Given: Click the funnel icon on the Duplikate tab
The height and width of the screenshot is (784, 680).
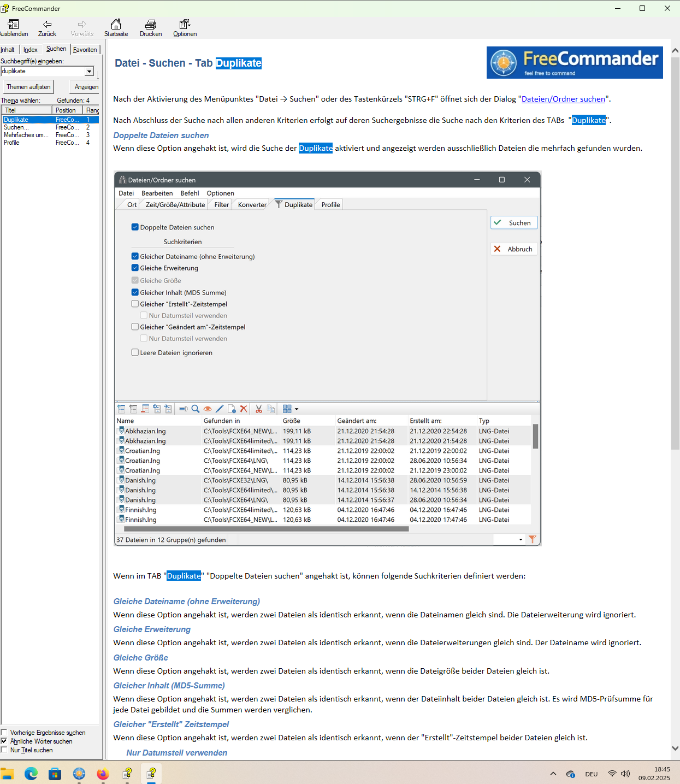Looking at the screenshot, I should click(x=279, y=204).
